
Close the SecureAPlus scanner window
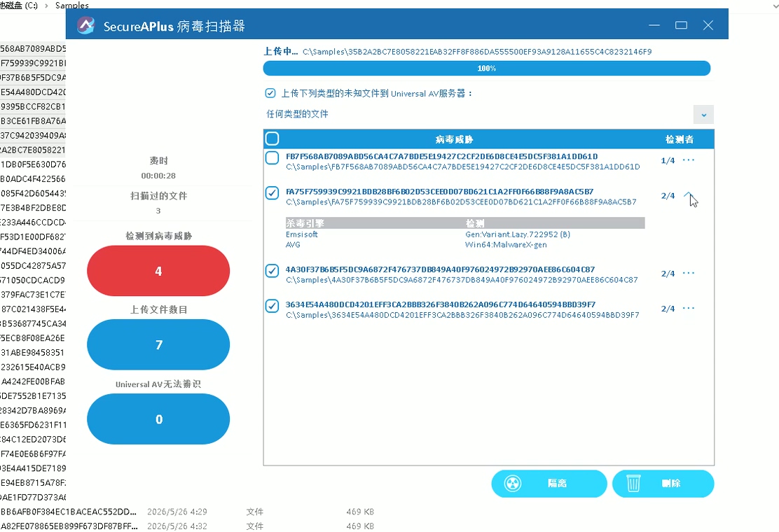(x=708, y=25)
